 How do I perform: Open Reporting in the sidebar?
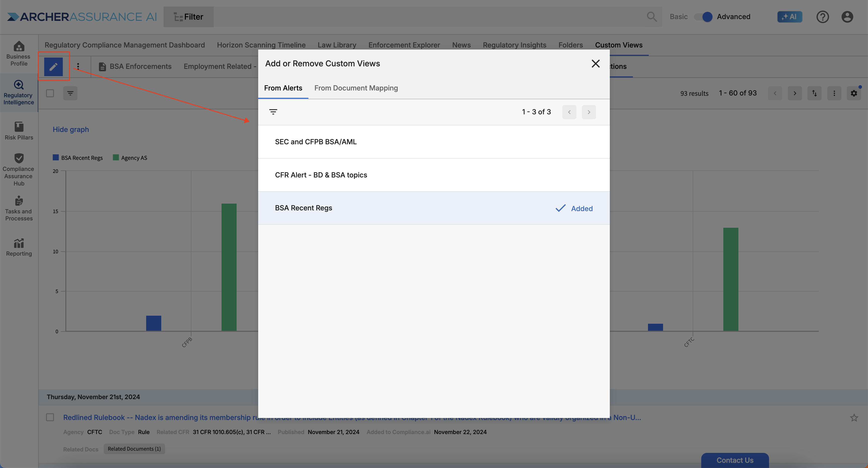(x=19, y=248)
